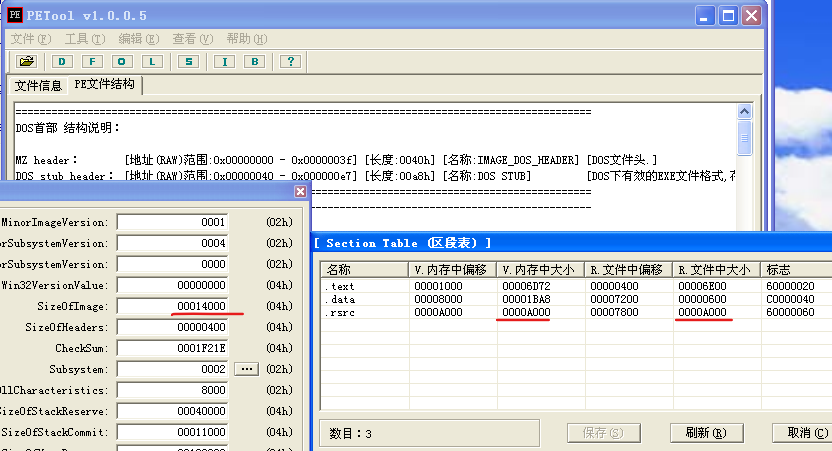Image resolution: width=832 pixels, height=451 pixels.
Task: Click the I toolbar button
Action: [x=224, y=62]
